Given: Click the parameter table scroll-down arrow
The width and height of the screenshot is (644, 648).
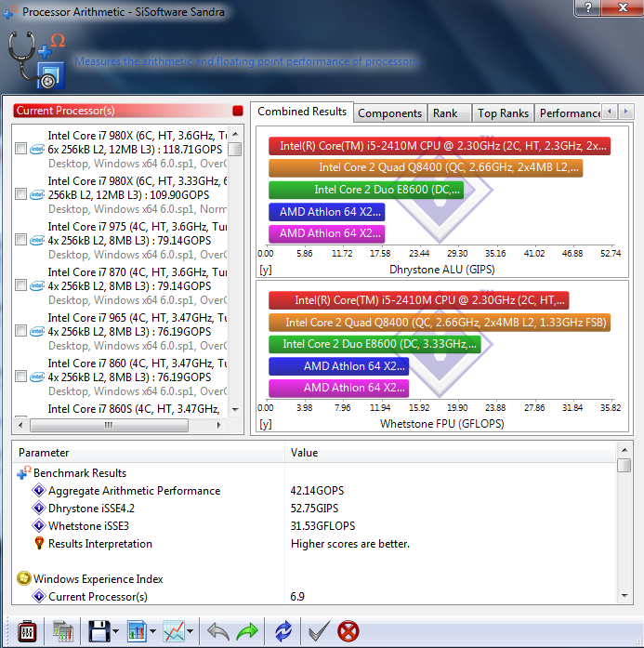Looking at the screenshot, I should point(624,596).
